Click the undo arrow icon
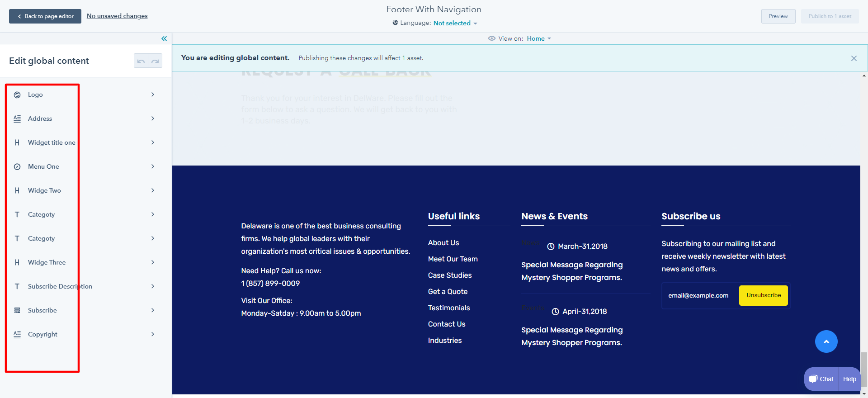 (x=141, y=61)
